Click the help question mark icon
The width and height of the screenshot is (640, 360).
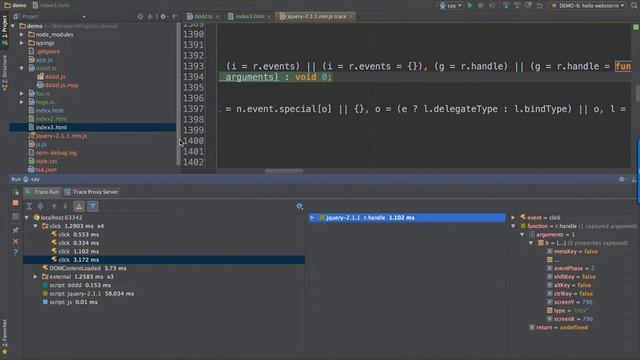pyautogui.click(x=16, y=252)
